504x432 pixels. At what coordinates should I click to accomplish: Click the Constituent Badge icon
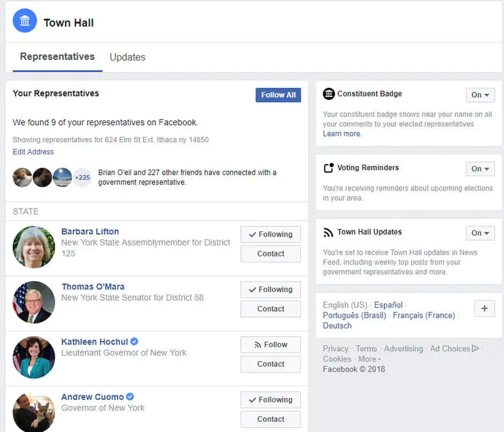click(328, 94)
